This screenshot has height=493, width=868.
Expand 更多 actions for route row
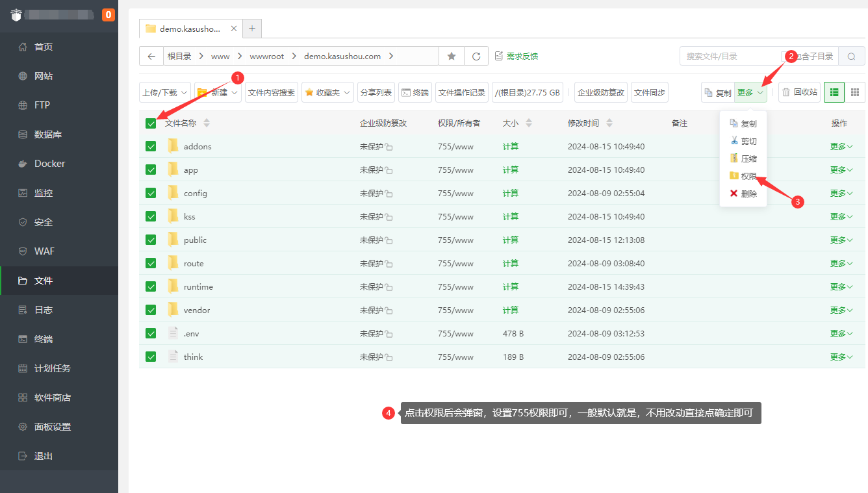point(842,264)
